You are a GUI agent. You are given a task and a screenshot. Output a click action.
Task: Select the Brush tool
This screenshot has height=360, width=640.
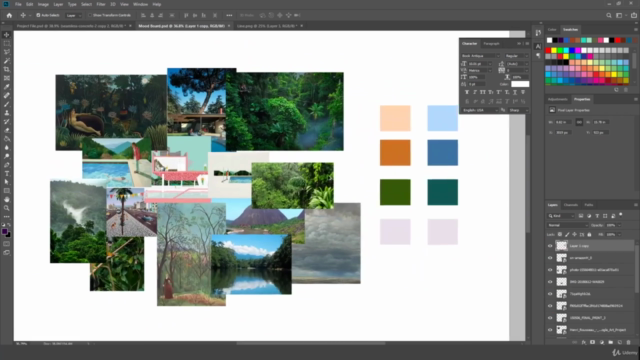(x=7, y=104)
